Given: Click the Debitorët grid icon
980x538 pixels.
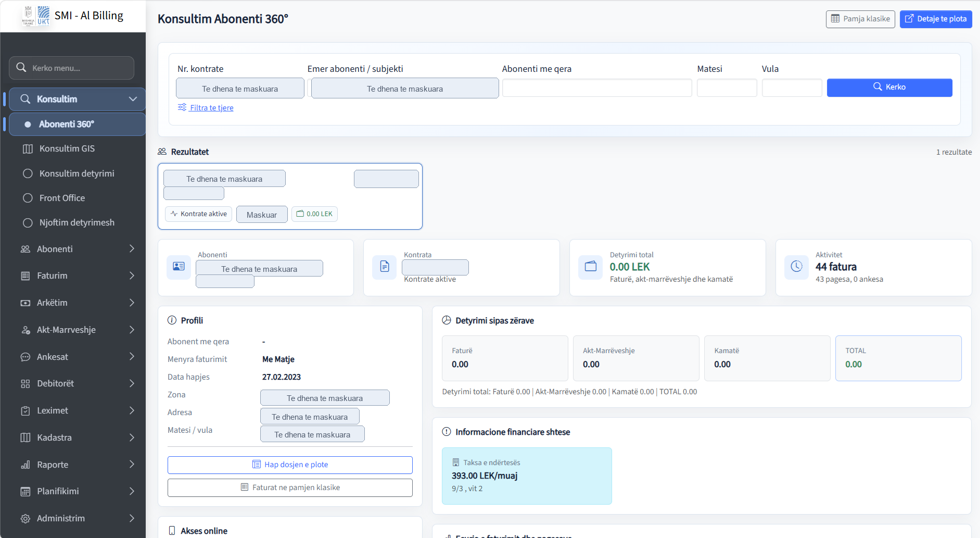Looking at the screenshot, I should point(25,384).
